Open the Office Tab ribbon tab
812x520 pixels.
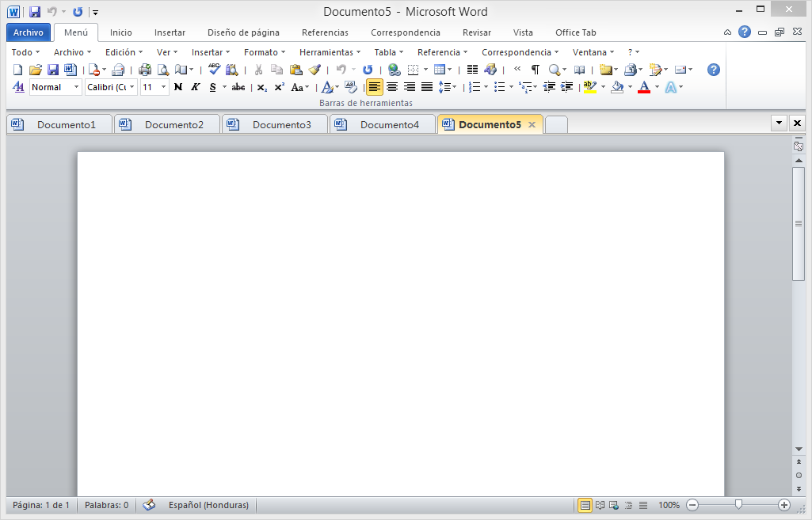[x=576, y=32]
